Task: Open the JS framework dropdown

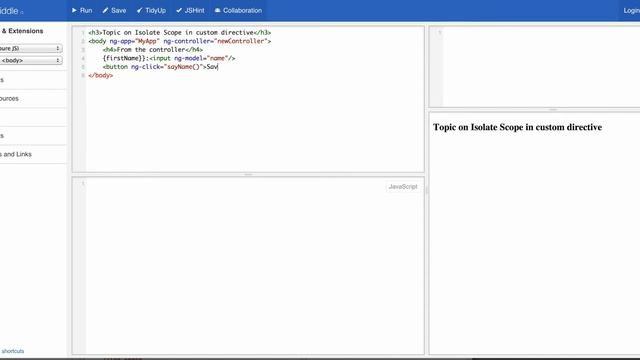Action: [31, 48]
